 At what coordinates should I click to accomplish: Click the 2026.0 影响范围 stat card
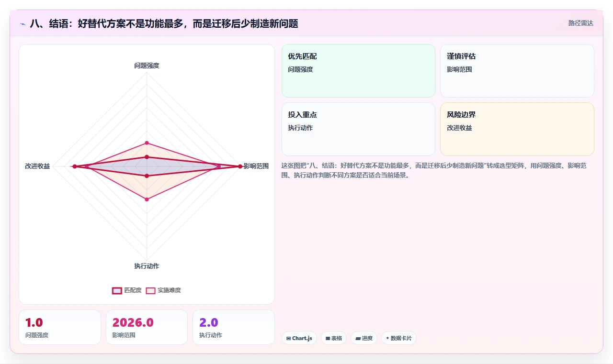point(147,327)
